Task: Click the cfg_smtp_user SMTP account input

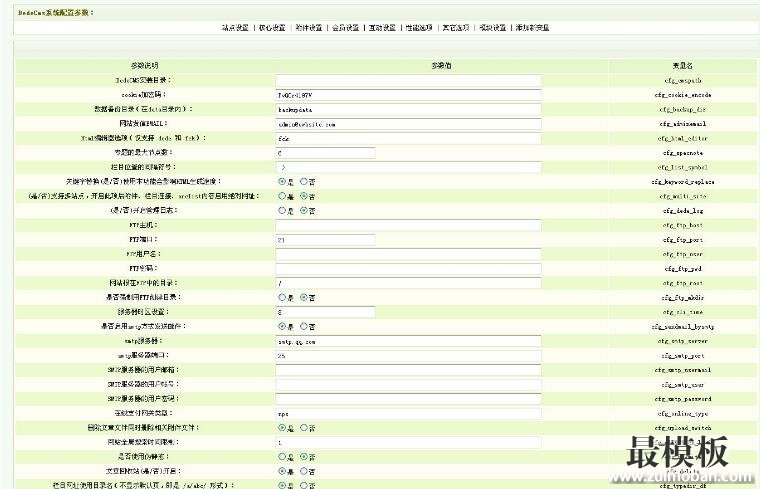Action: coord(408,385)
